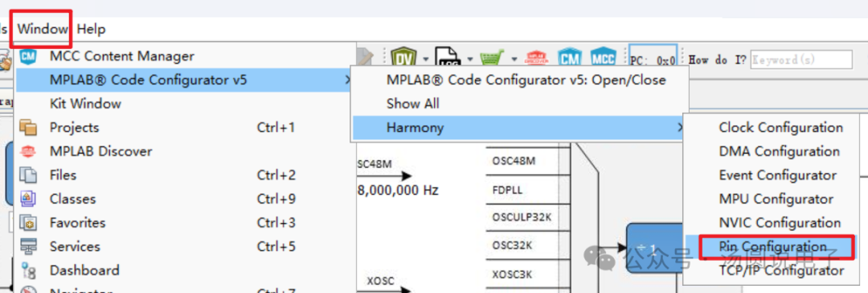Click the Projects folder icon
The width and height of the screenshot is (868, 293).
[27, 128]
